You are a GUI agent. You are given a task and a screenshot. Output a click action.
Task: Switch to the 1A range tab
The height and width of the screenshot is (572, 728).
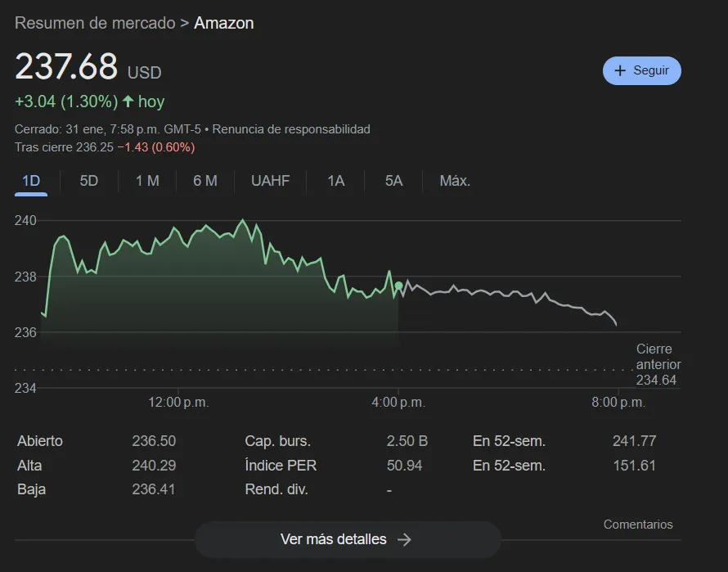[335, 181]
